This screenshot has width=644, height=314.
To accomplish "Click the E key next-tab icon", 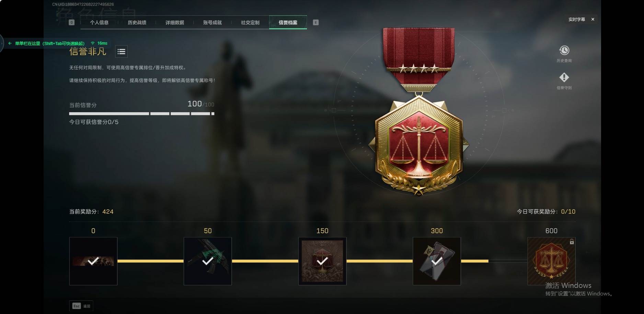I will pos(316,22).
